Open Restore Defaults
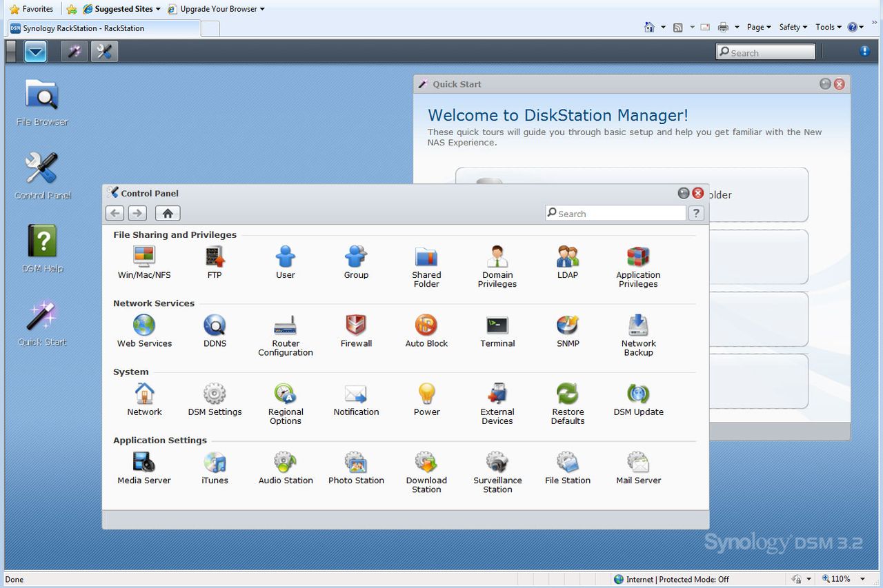 coord(568,403)
